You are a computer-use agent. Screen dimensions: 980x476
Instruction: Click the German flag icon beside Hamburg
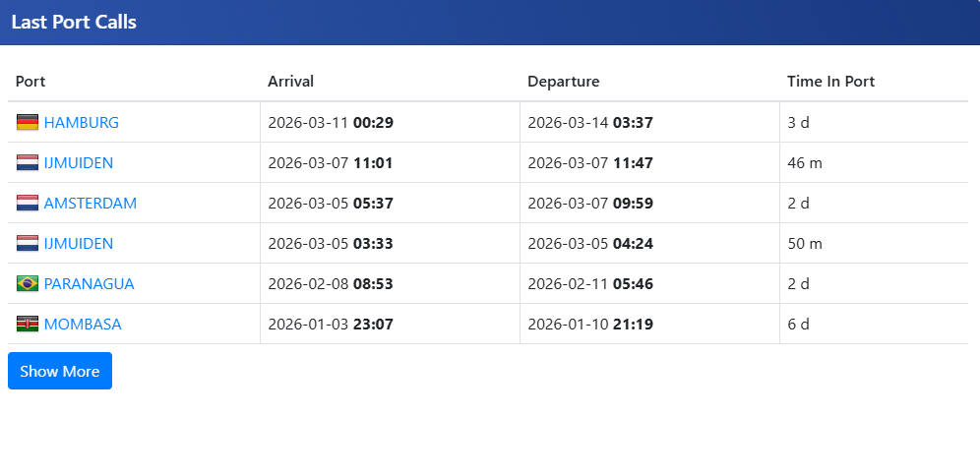(28, 123)
